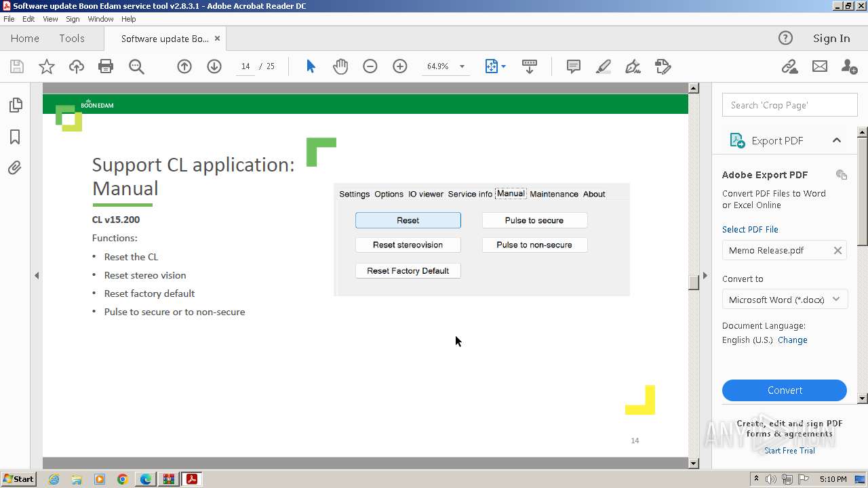This screenshot has height=488, width=868.
Task: Collapse the left navigation pane arrow
Action: click(37, 276)
